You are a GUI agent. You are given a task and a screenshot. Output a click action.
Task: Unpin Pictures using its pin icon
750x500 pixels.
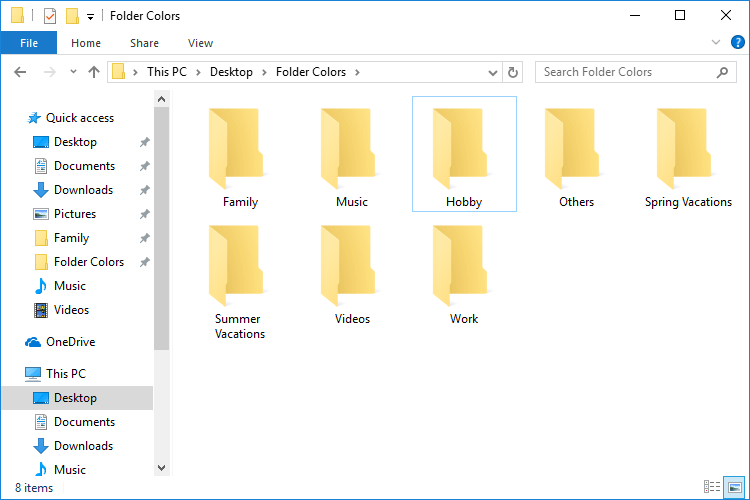pos(144,214)
